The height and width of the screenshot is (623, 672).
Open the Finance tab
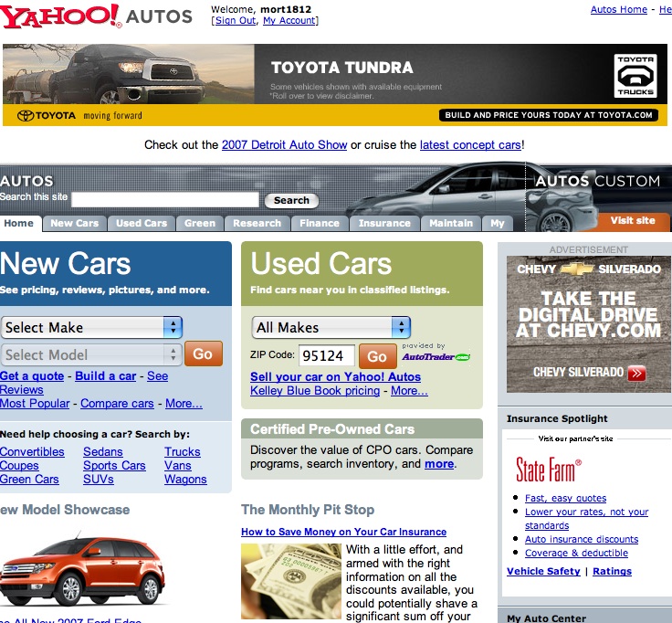[x=320, y=224]
